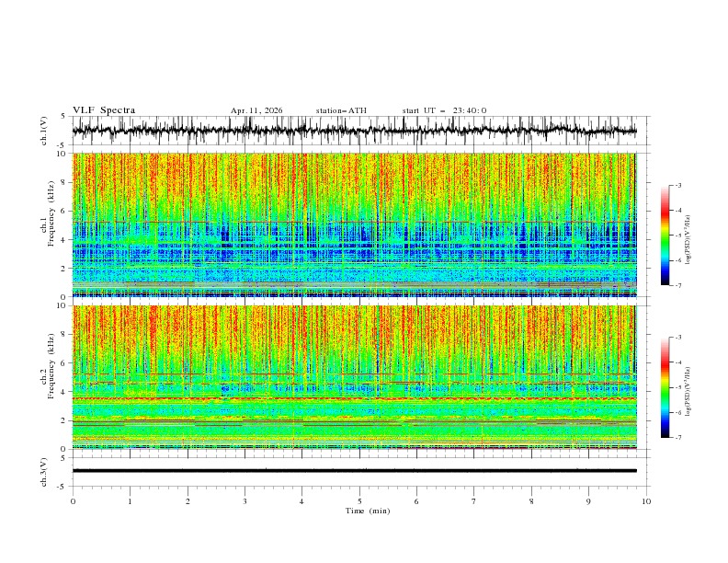Click the ch.2 Frequency (kHz) axis label

[x=48, y=366]
